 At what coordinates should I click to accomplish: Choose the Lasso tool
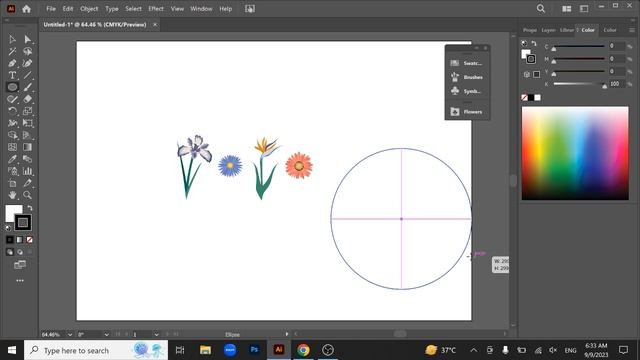[x=27, y=51]
